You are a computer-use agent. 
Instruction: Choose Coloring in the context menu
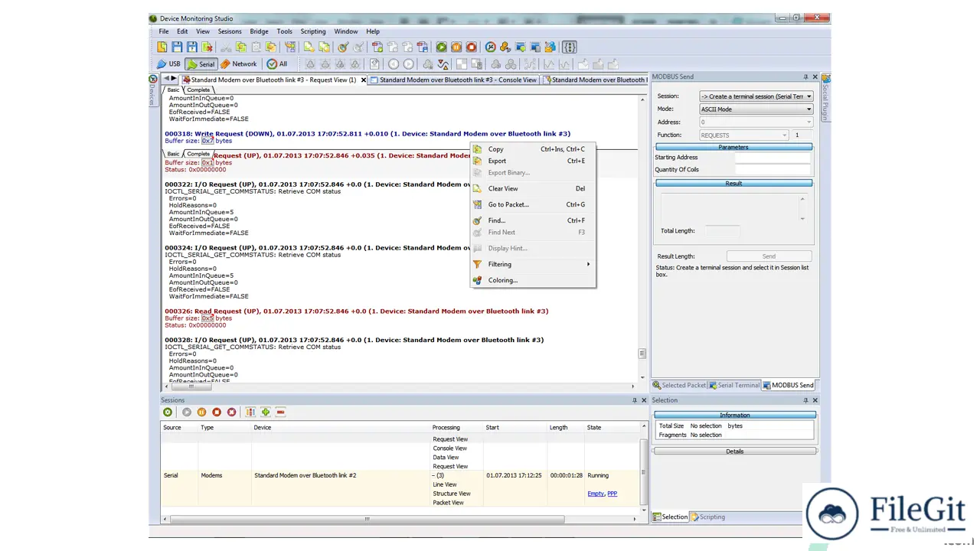coord(533,280)
